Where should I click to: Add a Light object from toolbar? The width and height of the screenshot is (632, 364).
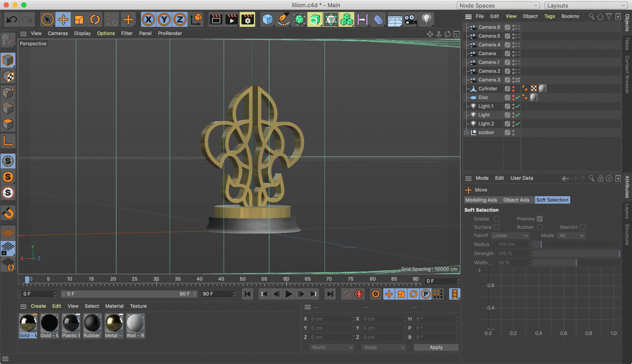click(x=426, y=20)
